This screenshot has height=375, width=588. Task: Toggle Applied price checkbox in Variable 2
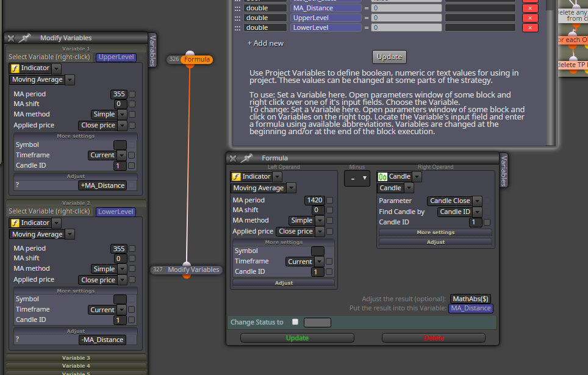pyautogui.click(x=132, y=279)
